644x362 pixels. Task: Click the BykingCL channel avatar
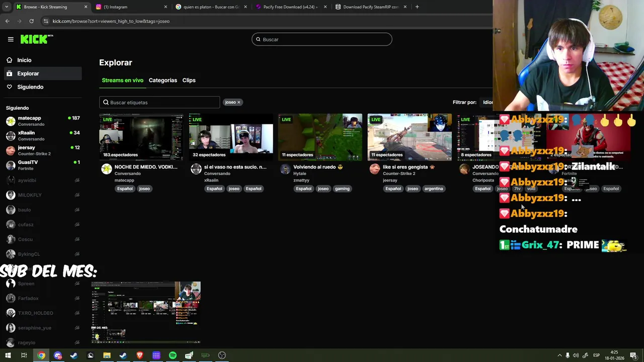(11, 254)
